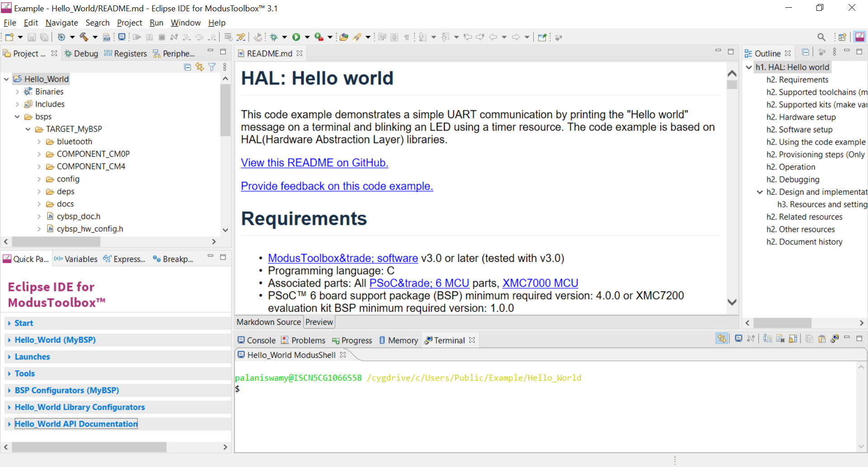
Task: Click the Build Target gear icon
Action: (x=61, y=37)
